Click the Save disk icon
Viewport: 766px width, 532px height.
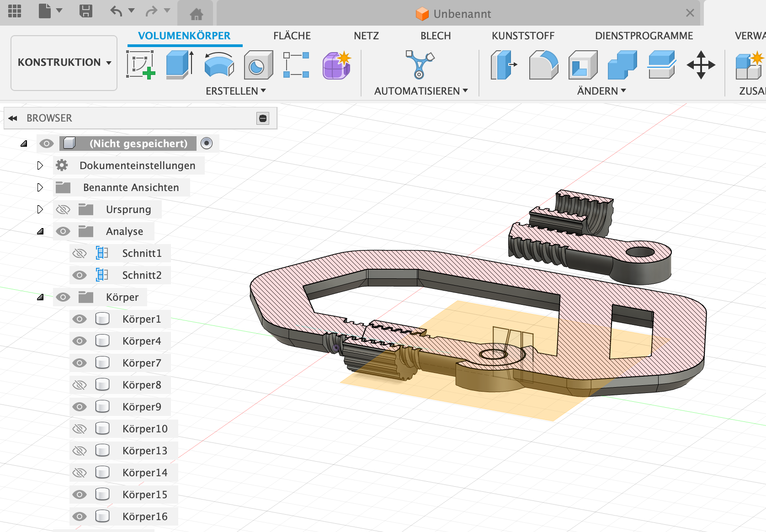click(x=86, y=11)
